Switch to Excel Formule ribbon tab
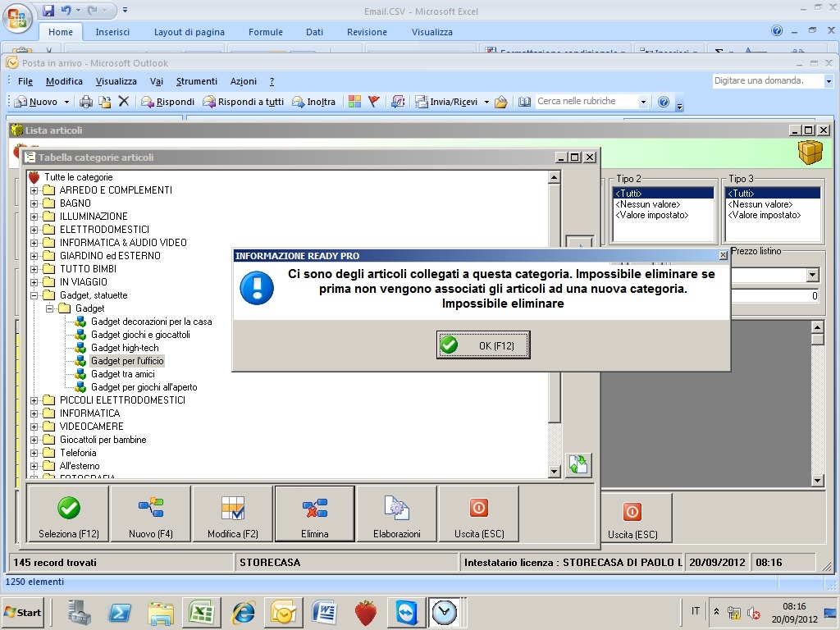840x630 pixels. [266, 32]
